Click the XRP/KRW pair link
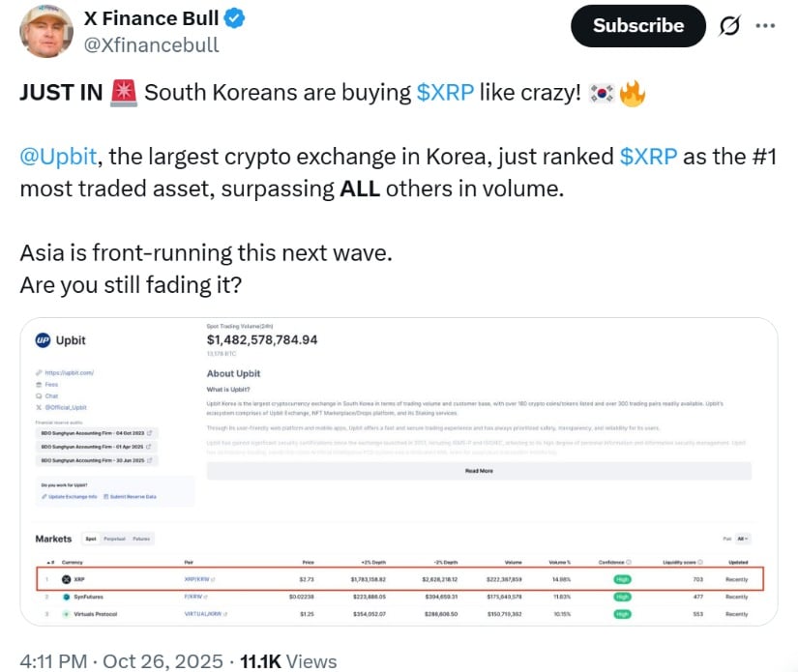Viewport: 798px width, 672px height. point(198,579)
